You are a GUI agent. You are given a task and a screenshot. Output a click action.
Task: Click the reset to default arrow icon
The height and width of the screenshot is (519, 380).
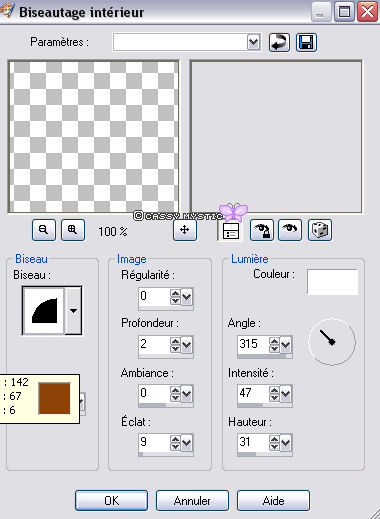(x=279, y=42)
